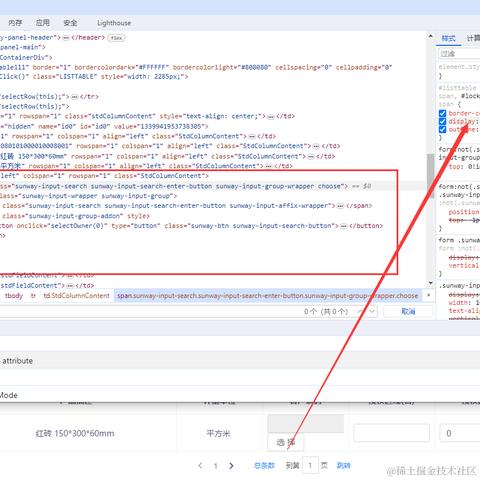
Task: Select the highlighted sunway-input-group-wrapper choose line
Action: [x=213, y=186]
